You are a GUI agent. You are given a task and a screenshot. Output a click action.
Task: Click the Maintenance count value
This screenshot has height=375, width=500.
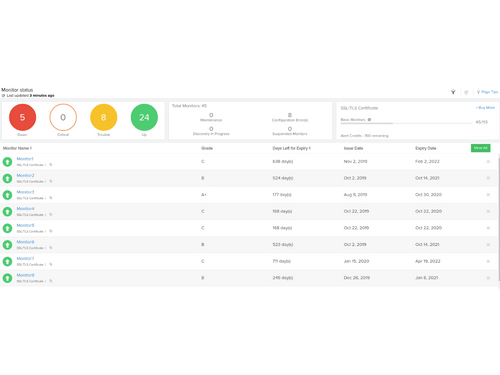(x=211, y=115)
